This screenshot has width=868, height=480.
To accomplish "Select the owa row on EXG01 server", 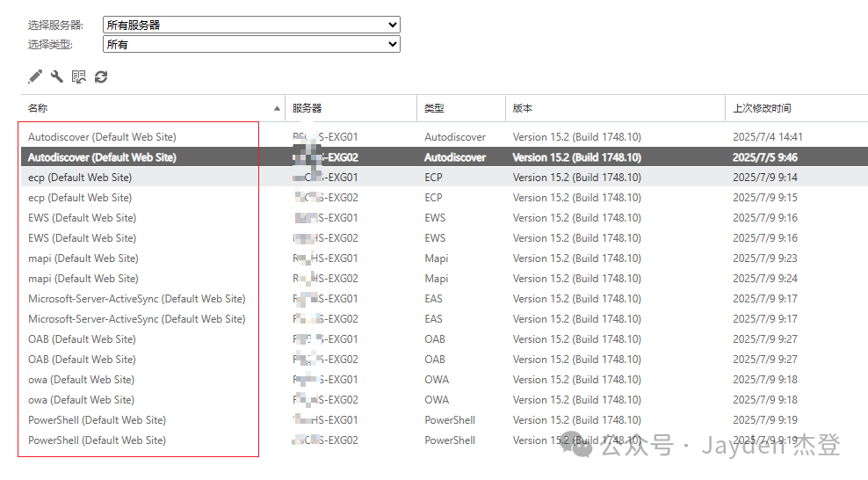I will tap(81, 380).
